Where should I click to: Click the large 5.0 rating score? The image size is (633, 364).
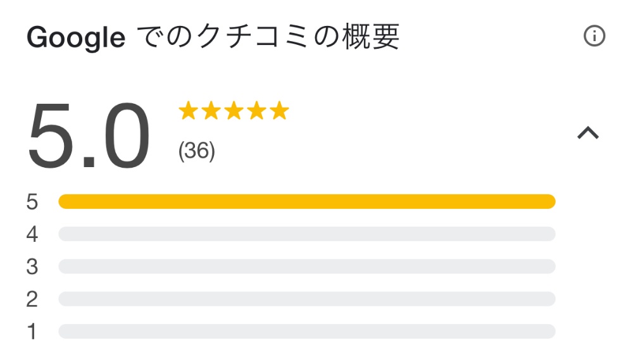(89, 135)
